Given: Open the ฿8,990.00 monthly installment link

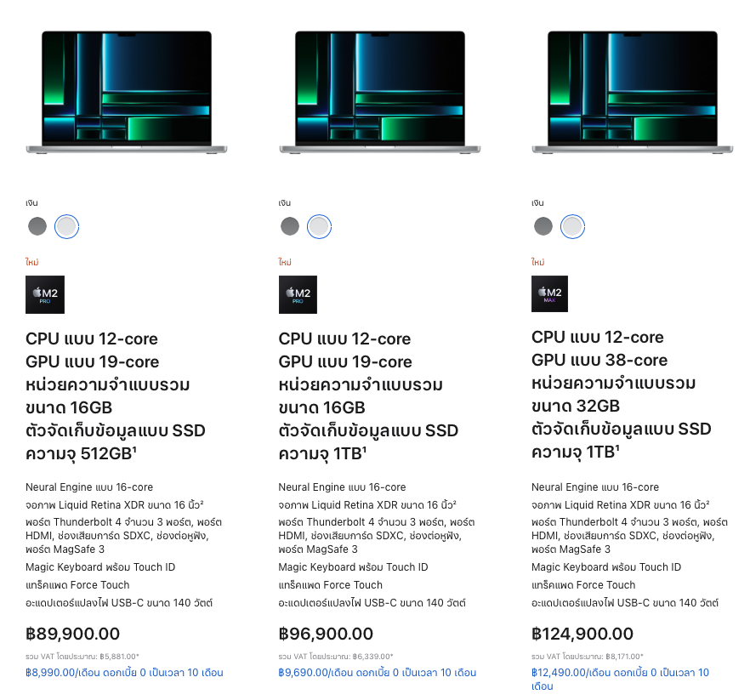Looking at the screenshot, I should click(x=124, y=673).
